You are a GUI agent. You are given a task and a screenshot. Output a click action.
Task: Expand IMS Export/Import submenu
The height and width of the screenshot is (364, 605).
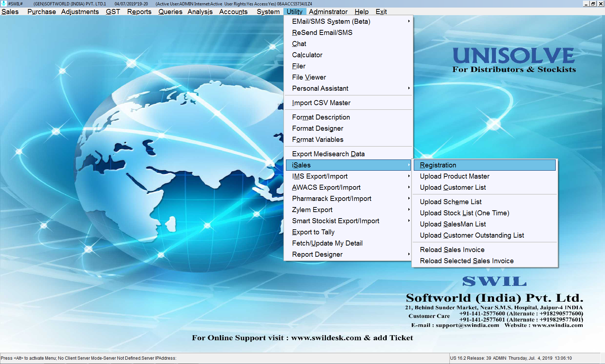(x=348, y=176)
